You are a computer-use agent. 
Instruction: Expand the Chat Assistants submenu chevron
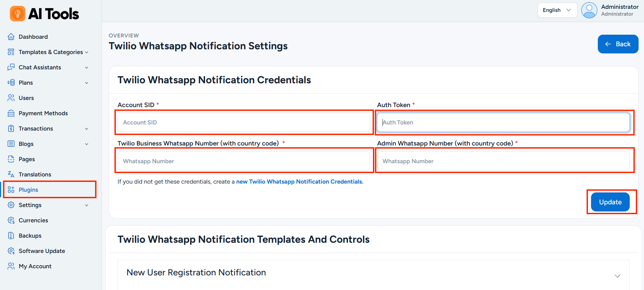click(87, 68)
